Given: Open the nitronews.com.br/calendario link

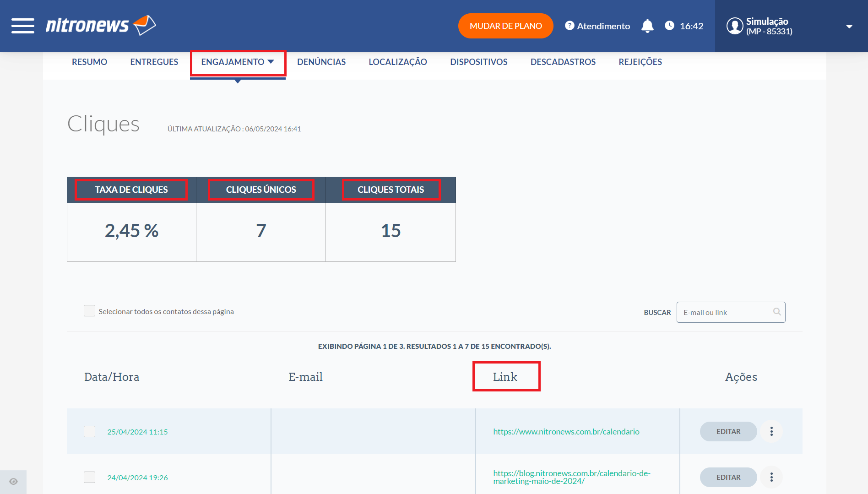Looking at the screenshot, I should click(566, 431).
